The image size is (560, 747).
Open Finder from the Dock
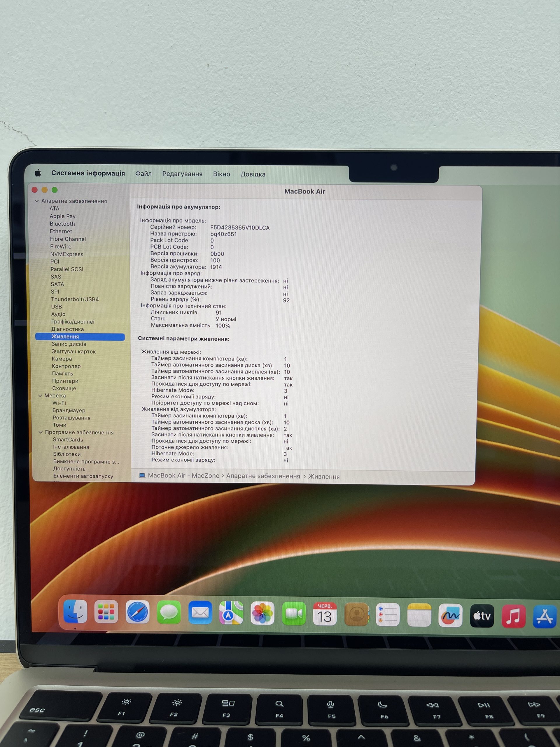click(75, 611)
